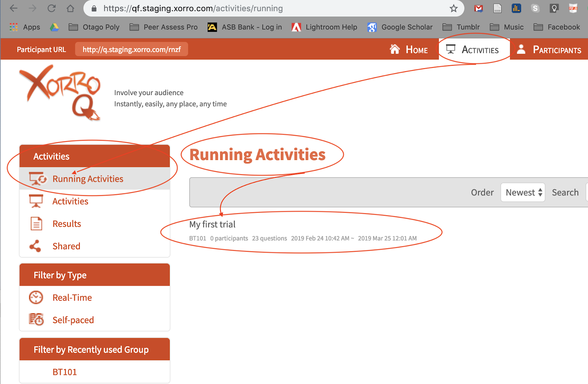The height and width of the screenshot is (384, 588).
Task: Click the Filter by Type panel header
Action: tap(95, 275)
